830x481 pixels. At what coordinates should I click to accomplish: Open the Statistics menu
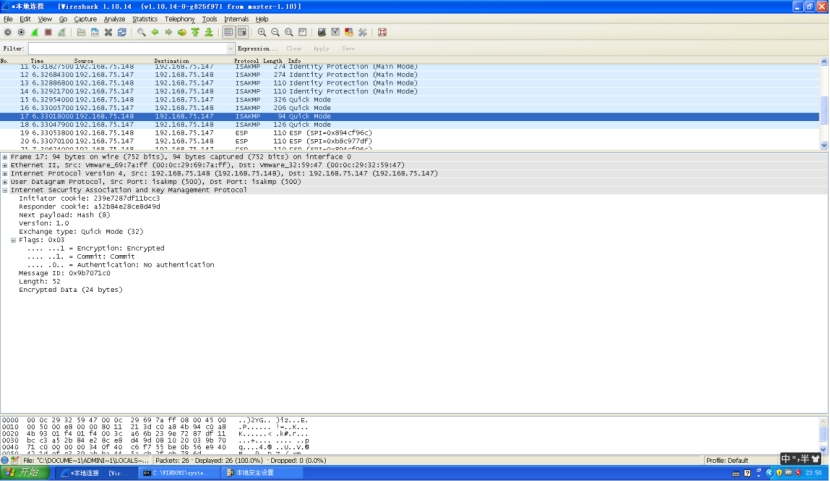[145, 19]
